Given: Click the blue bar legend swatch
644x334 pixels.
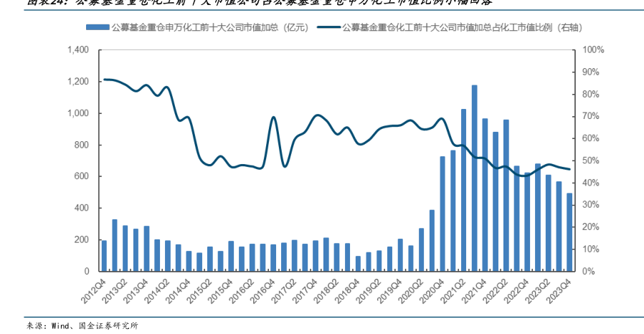Looking at the screenshot, I should [x=98, y=28].
